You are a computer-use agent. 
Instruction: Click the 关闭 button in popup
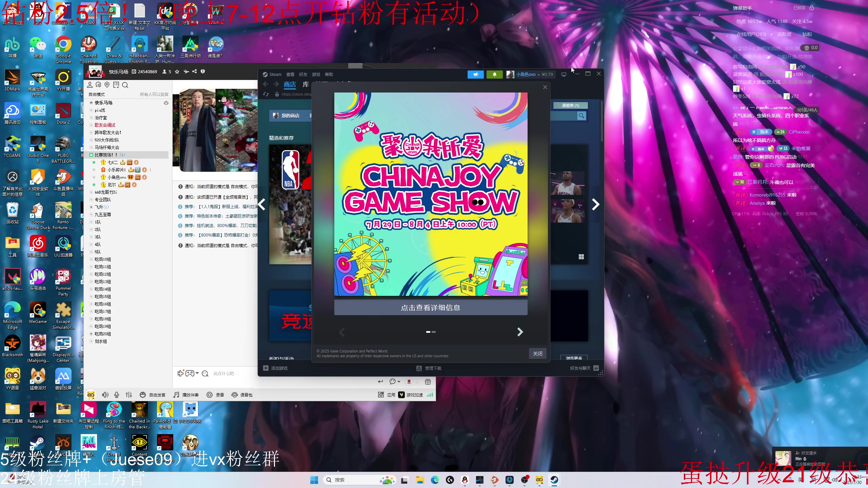537,353
